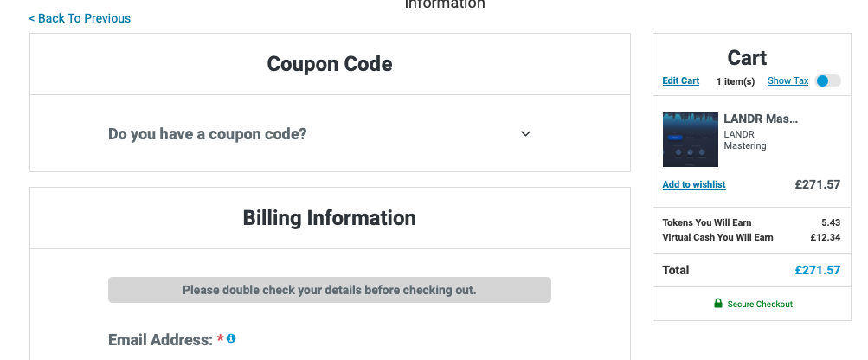868x360 pixels.
Task: Click the Virtual Cash You Will Earn row
Action: click(x=751, y=238)
